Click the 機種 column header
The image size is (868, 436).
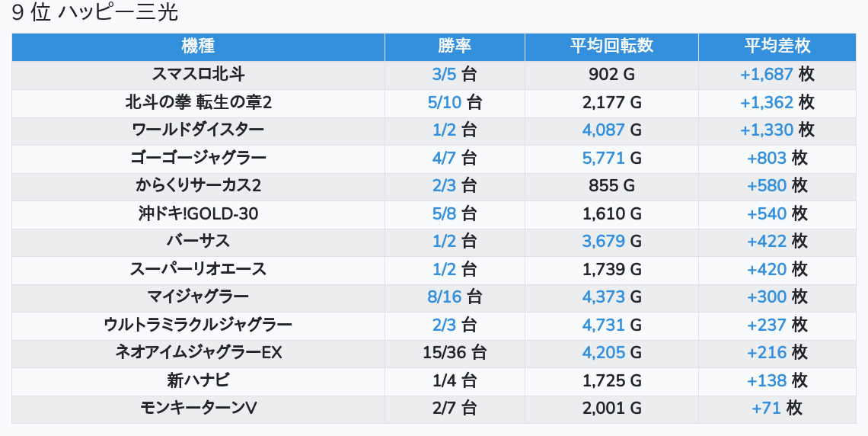(198, 46)
